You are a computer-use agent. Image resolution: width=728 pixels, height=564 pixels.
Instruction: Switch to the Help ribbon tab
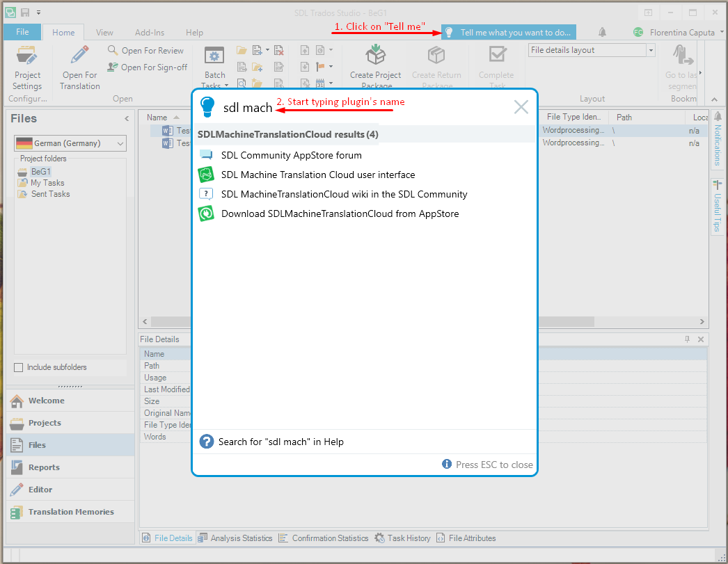coord(195,33)
